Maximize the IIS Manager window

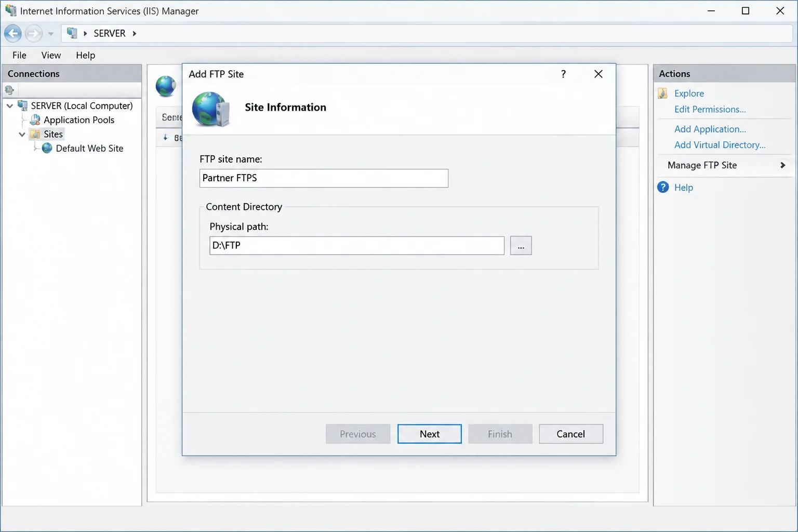[x=746, y=11]
